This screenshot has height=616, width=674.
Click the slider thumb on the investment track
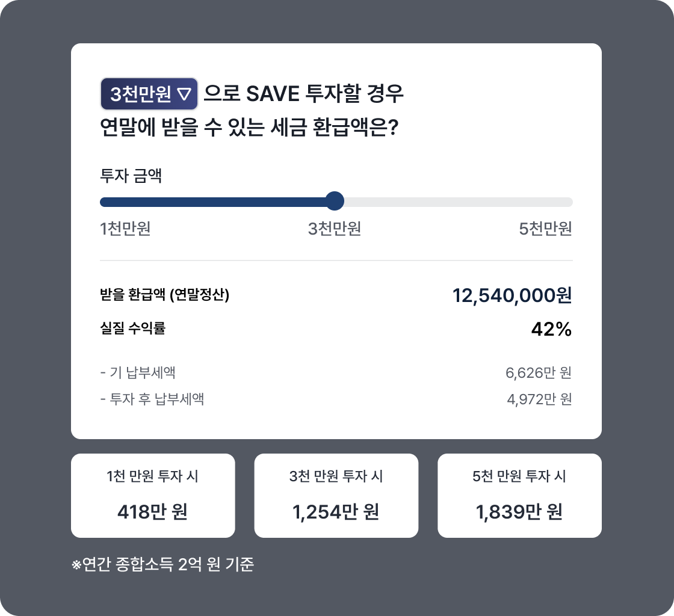point(335,201)
